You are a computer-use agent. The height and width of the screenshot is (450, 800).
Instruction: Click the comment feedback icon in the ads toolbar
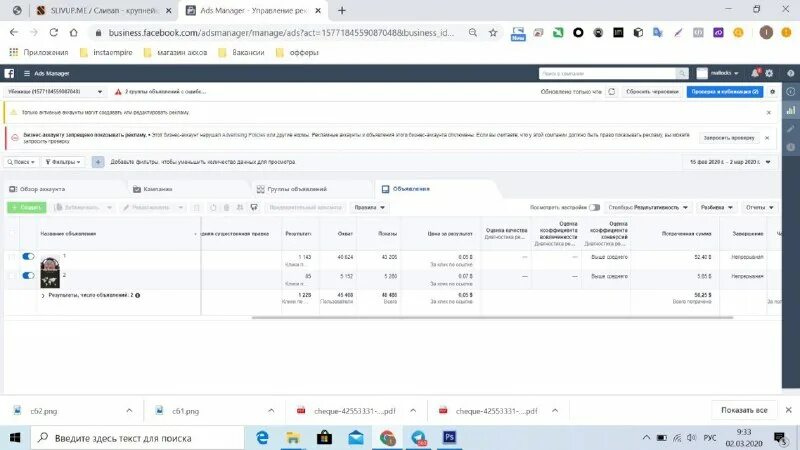254,208
